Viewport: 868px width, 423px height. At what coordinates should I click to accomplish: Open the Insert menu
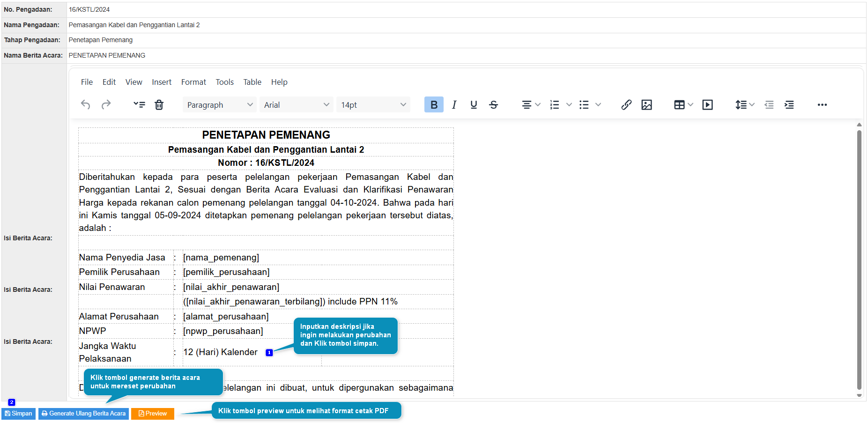(162, 82)
